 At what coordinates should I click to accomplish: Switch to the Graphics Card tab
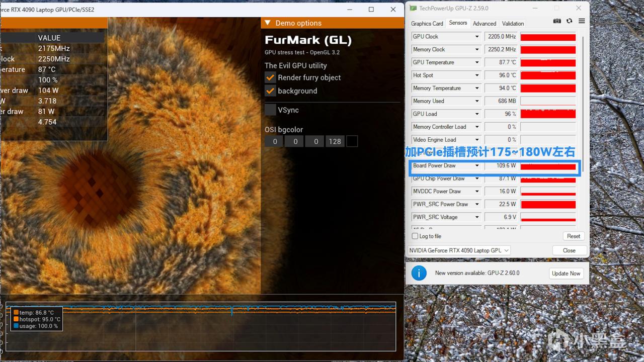pos(427,24)
